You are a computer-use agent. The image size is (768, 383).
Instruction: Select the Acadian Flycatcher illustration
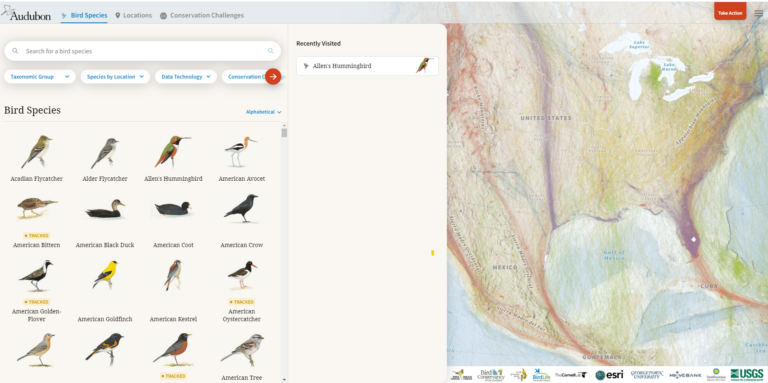pos(37,151)
